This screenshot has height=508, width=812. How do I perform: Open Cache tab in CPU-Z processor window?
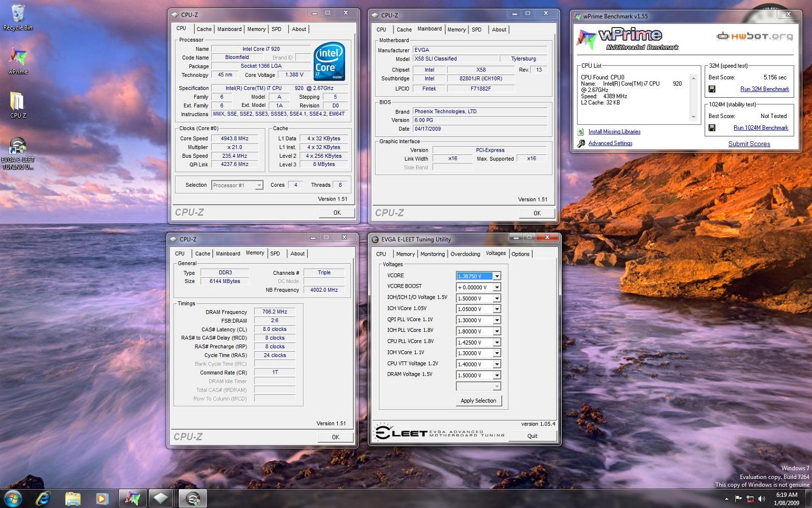coord(204,30)
